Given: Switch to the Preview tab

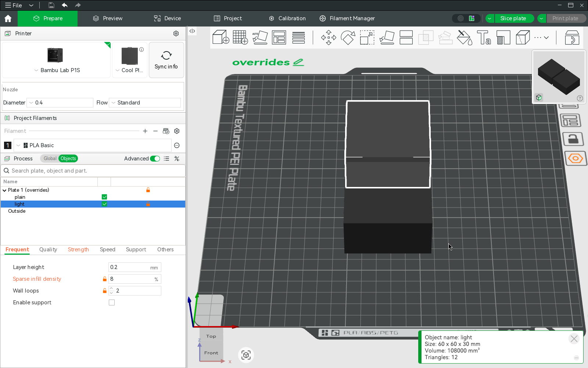Looking at the screenshot, I should 108,18.
